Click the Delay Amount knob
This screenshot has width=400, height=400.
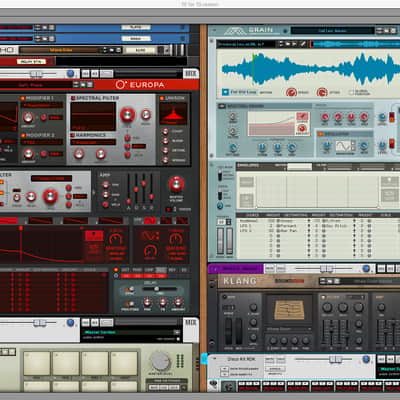click(178, 302)
